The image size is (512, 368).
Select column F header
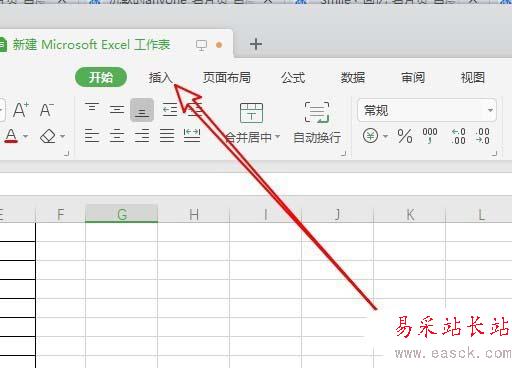pyautogui.click(x=60, y=214)
